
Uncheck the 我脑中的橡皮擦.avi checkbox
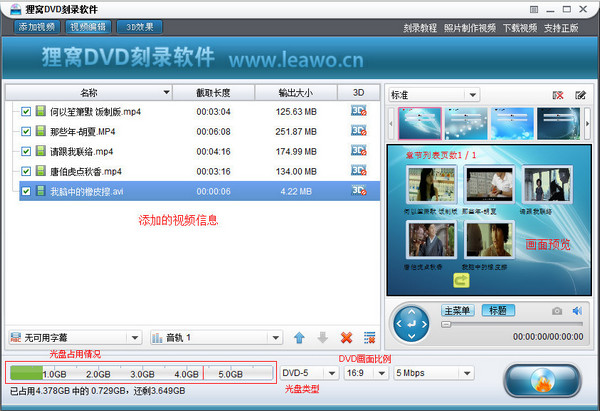tap(26, 191)
